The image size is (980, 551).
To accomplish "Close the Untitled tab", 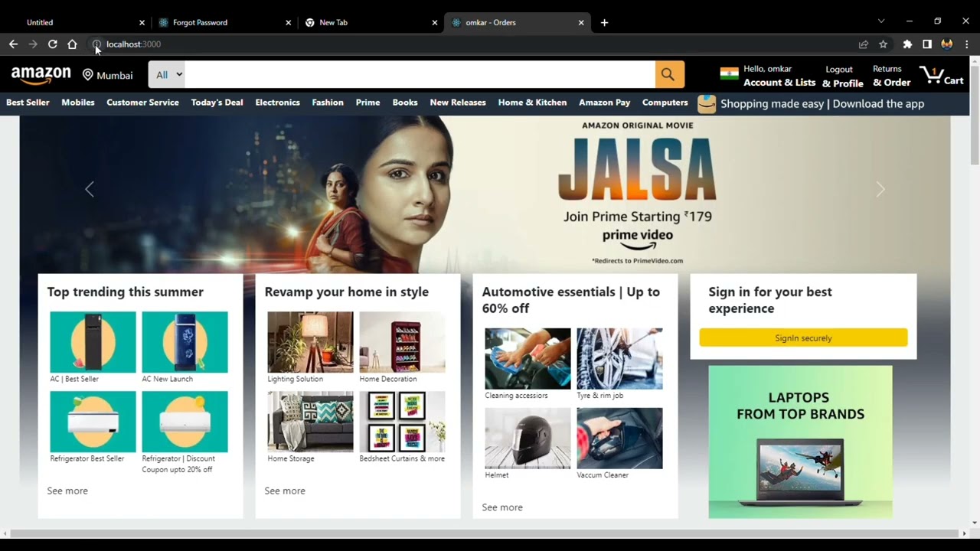I will (142, 23).
